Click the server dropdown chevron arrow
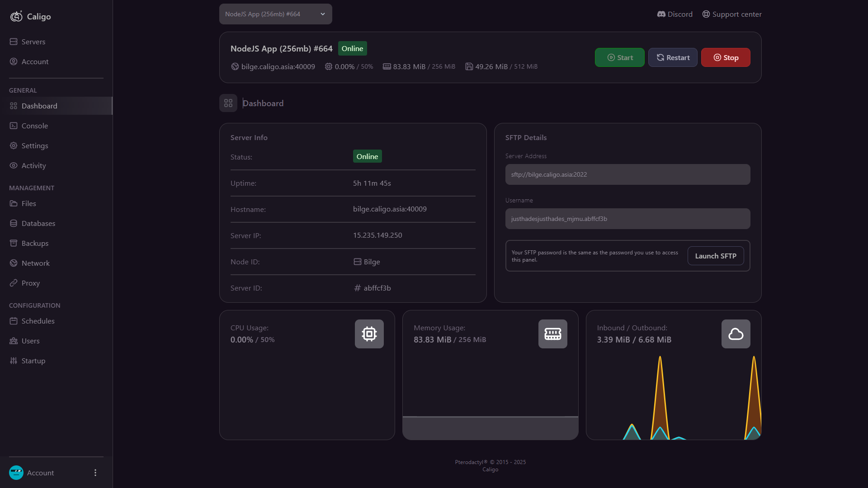Screen dimensions: 868x488 pos(323,14)
